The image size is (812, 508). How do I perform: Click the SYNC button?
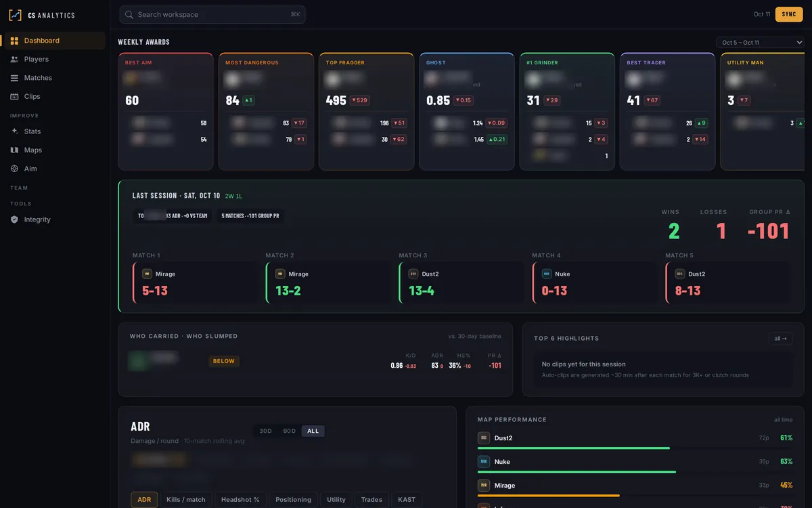pos(789,14)
